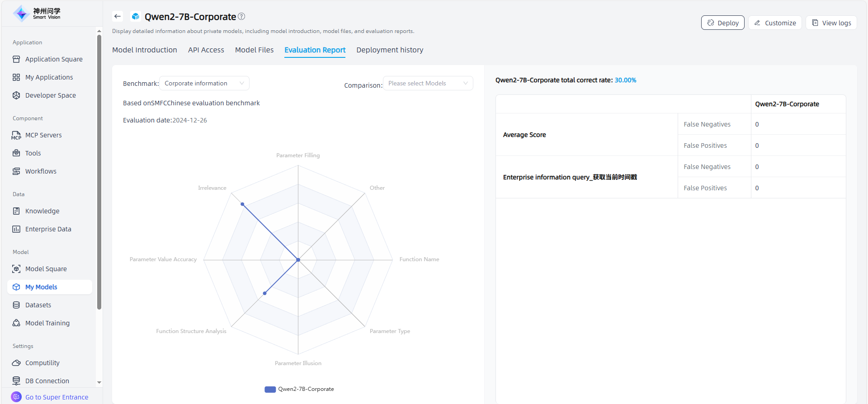Click the View logs button
Screen dimensions: 868x404
(831, 23)
